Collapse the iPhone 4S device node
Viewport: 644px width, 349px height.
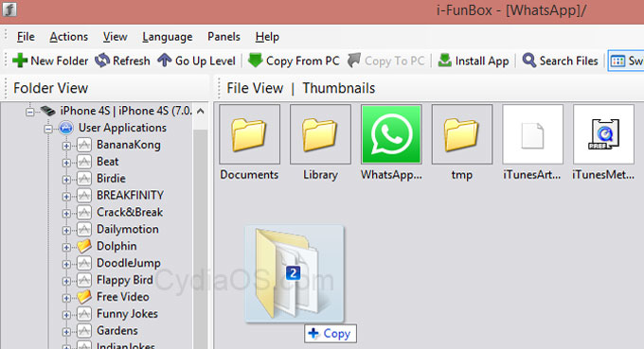29,112
